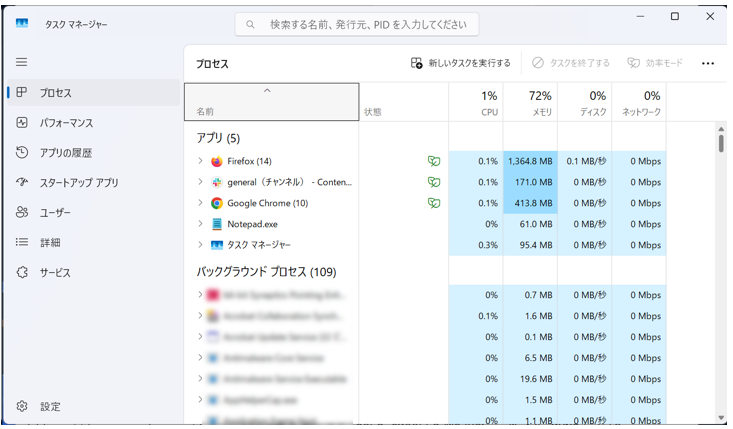Click efficiency leaf icon for general row
The width and height of the screenshot is (733, 429).
pyautogui.click(x=434, y=182)
